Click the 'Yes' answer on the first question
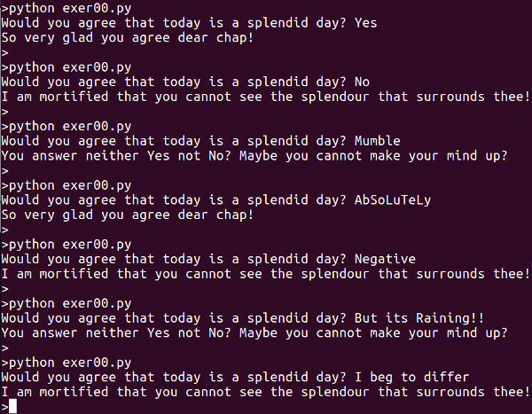The image size is (532, 414). (365, 23)
